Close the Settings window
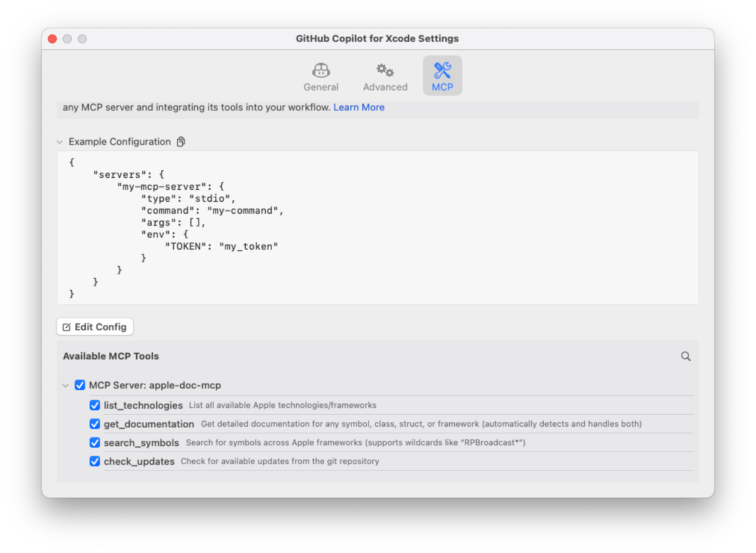Image resolution: width=756 pixels, height=553 pixels. pos(52,39)
